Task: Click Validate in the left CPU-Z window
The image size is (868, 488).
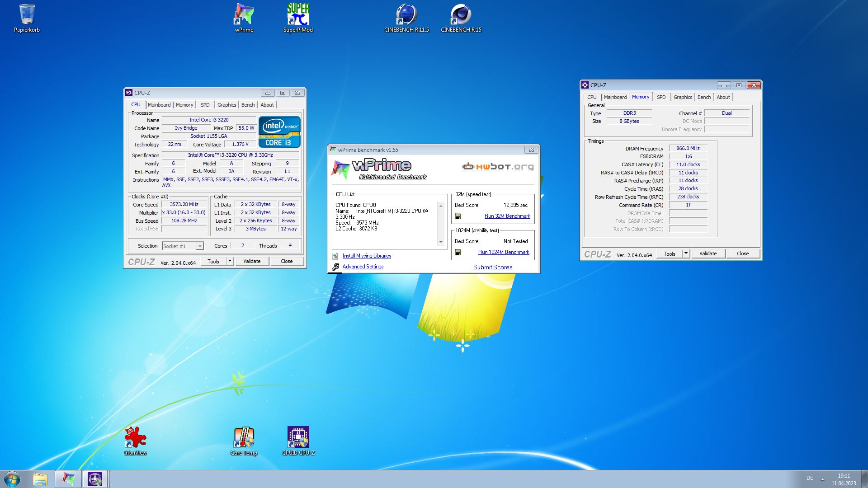Action: pos(252,261)
